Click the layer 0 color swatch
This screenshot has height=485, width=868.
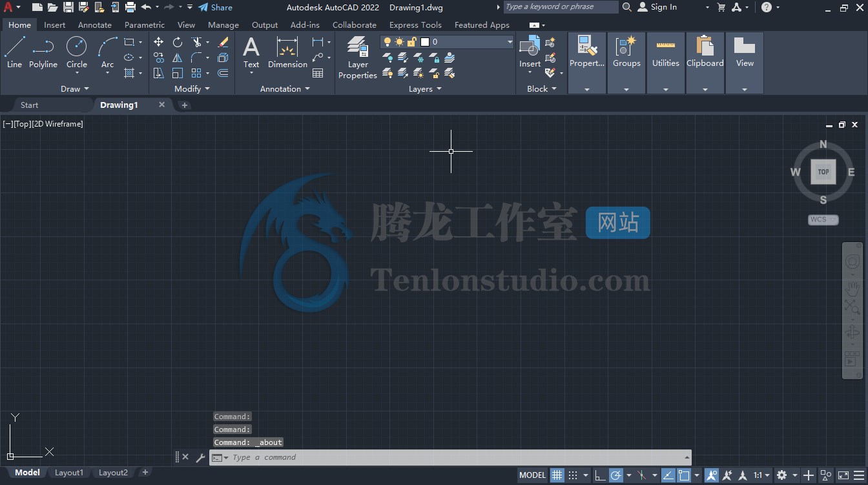pyautogui.click(x=425, y=42)
